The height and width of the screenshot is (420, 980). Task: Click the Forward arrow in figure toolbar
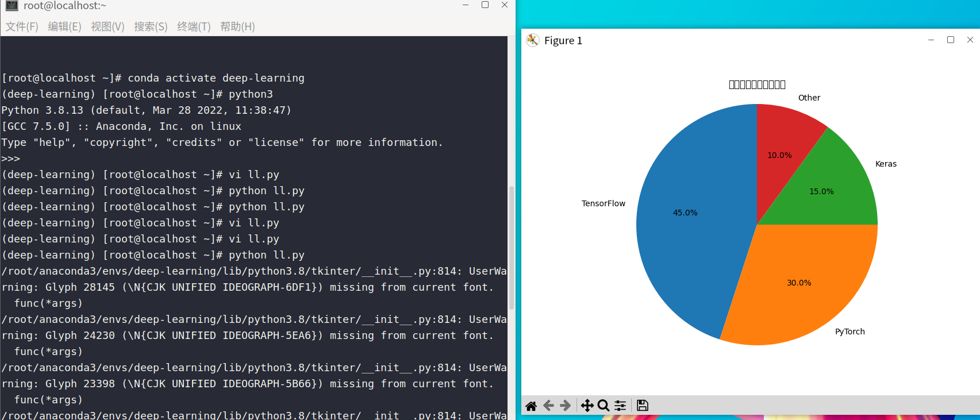coord(566,406)
